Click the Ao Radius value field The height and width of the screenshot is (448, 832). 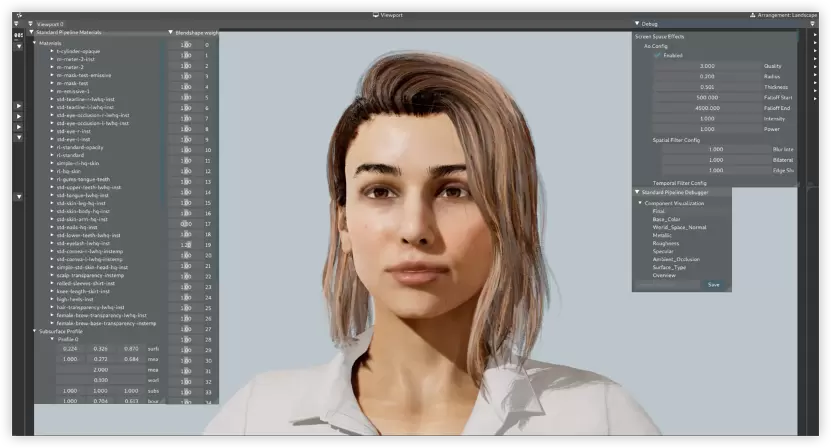(x=708, y=76)
